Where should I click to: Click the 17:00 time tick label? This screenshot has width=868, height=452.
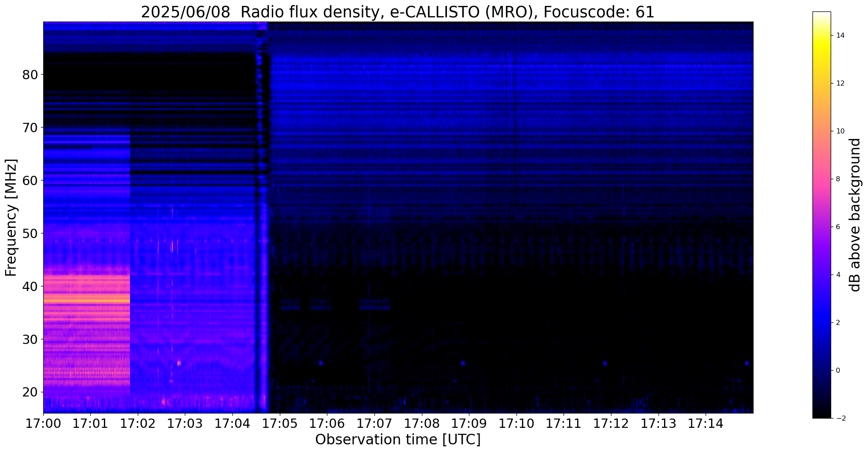[43, 424]
